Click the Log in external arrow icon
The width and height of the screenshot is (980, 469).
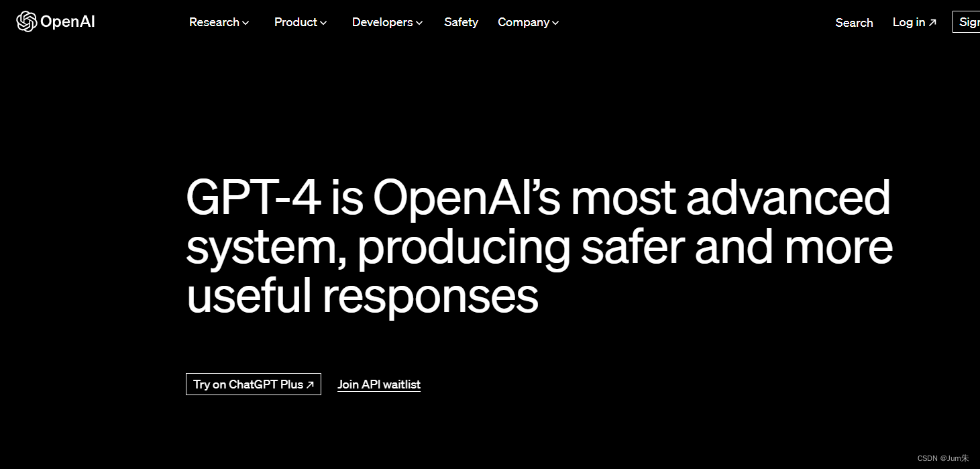932,23
